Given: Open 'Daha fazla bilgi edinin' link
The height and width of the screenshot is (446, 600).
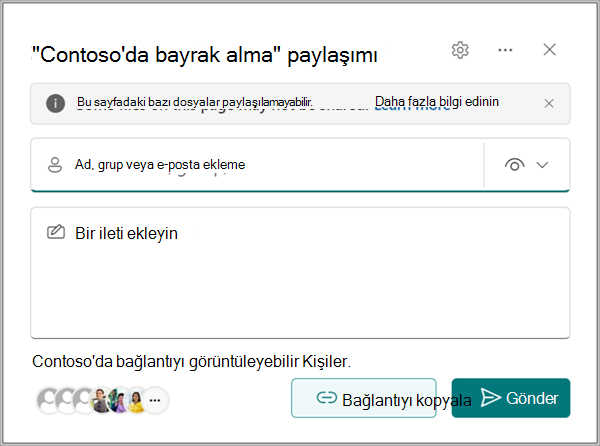Looking at the screenshot, I should (x=437, y=102).
